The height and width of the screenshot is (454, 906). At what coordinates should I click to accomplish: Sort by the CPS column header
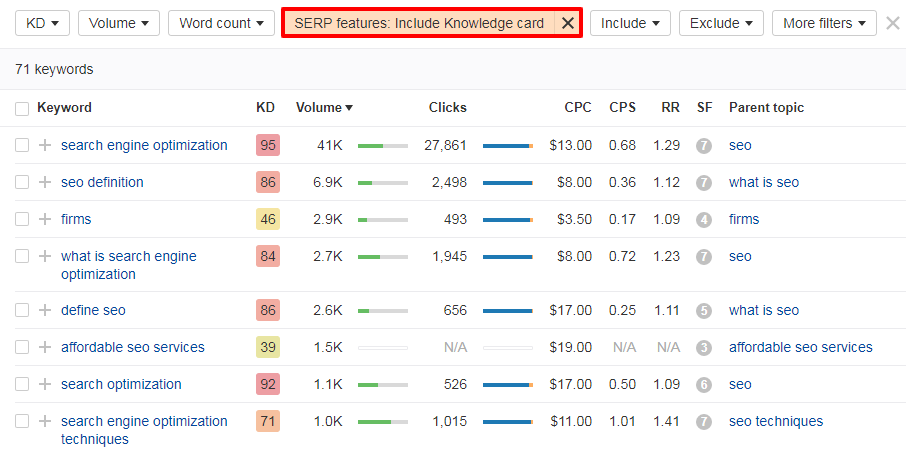[x=622, y=107]
